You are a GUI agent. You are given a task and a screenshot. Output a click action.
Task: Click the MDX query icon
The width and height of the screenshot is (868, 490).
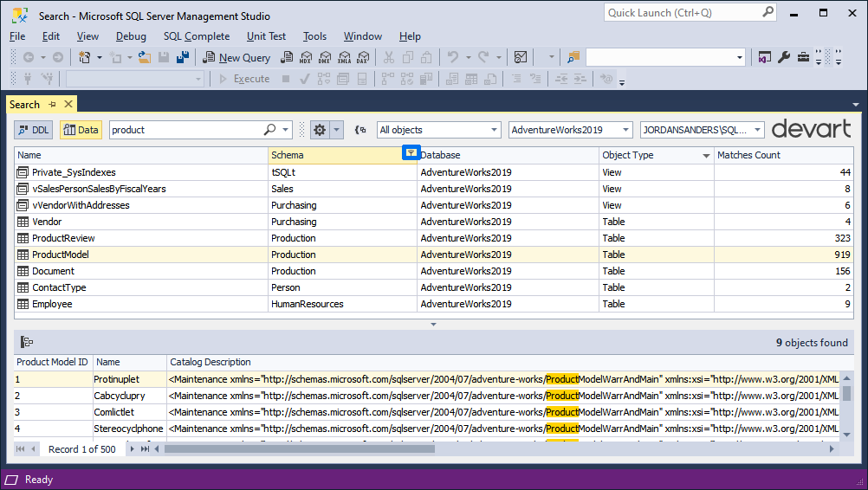click(306, 57)
